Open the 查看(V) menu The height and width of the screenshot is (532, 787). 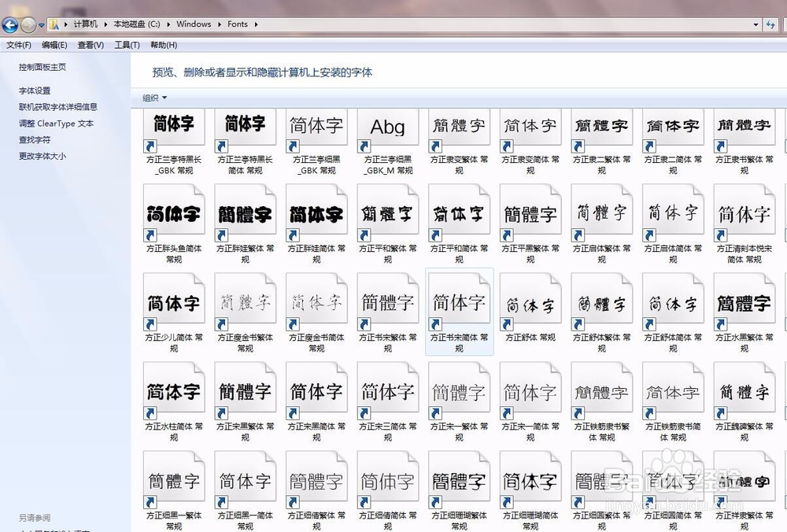[x=91, y=45]
